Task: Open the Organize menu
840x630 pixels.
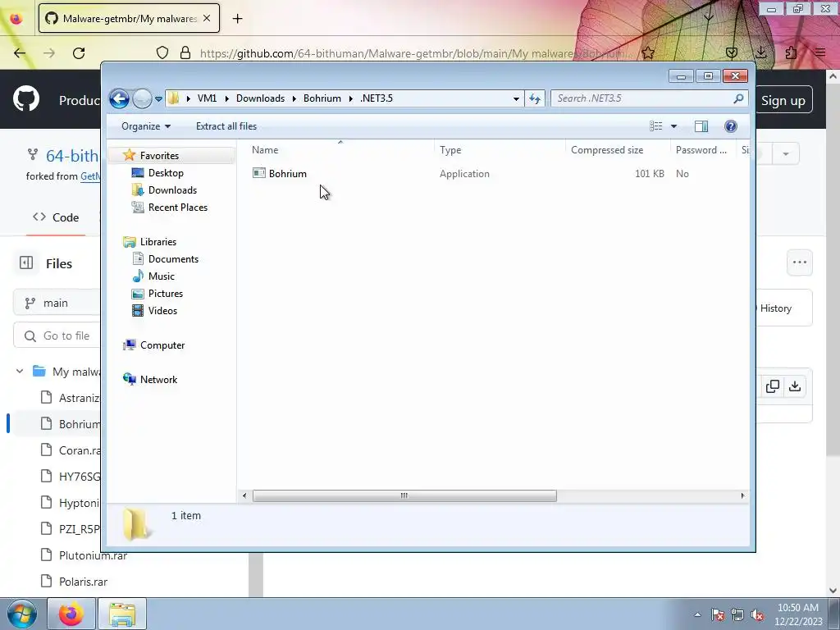Action: tap(146, 126)
